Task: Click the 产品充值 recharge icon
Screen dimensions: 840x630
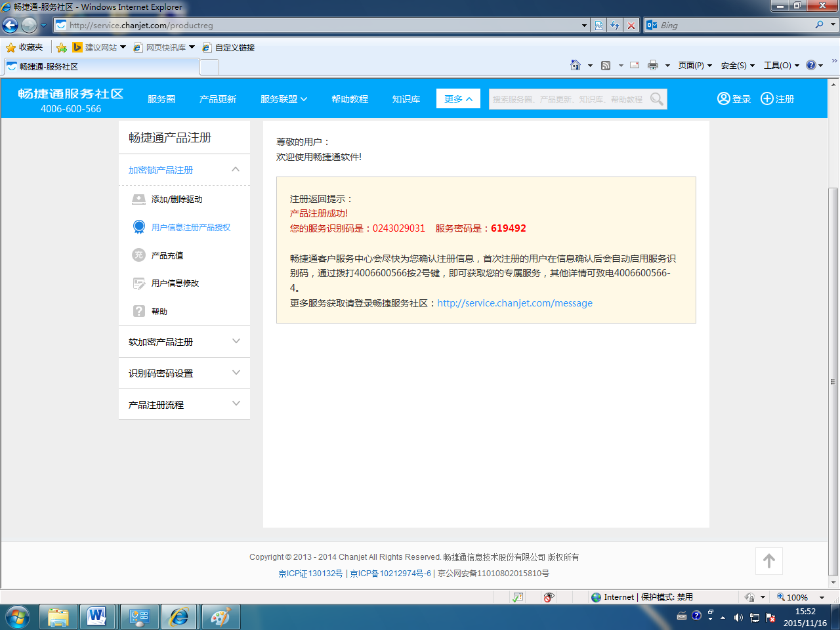Action: click(x=139, y=255)
